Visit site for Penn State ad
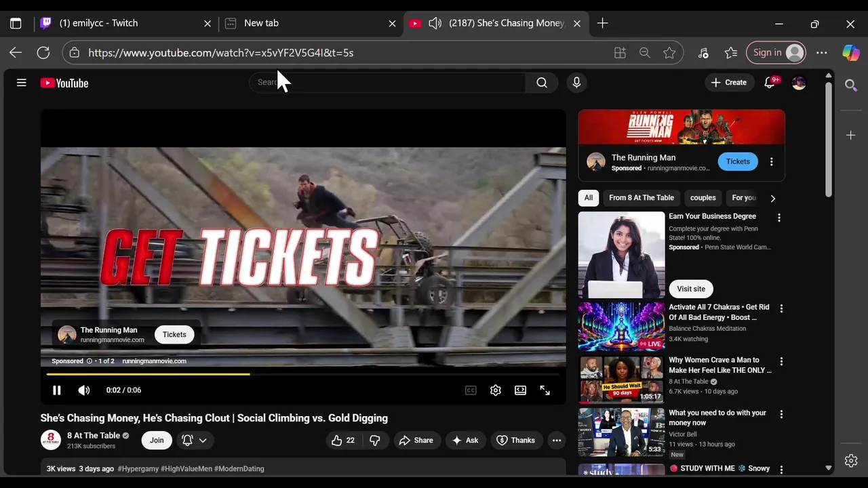 tap(691, 289)
